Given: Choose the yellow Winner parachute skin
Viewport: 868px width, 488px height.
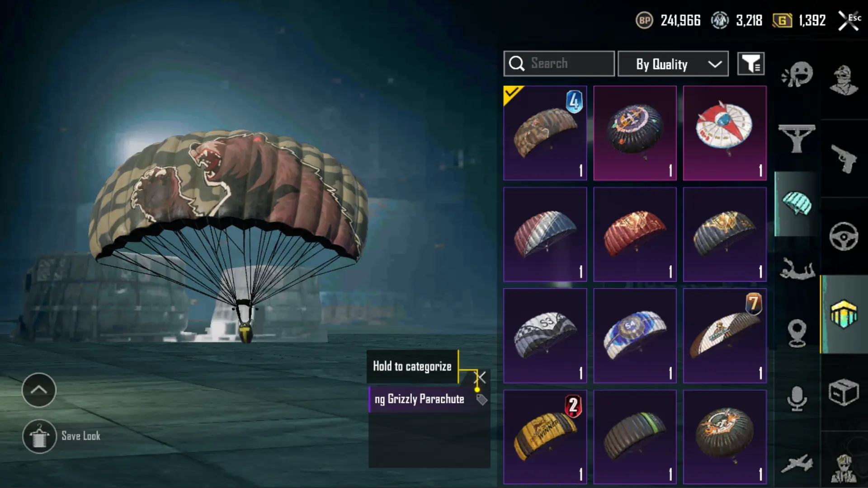Looking at the screenshot, I should 545,437.
